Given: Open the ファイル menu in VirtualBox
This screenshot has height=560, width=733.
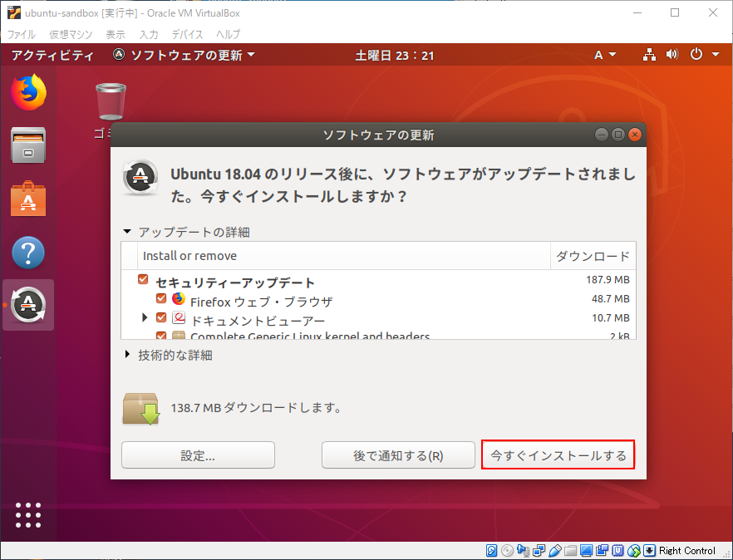Looking at the screenshot, I should (21, 34).
